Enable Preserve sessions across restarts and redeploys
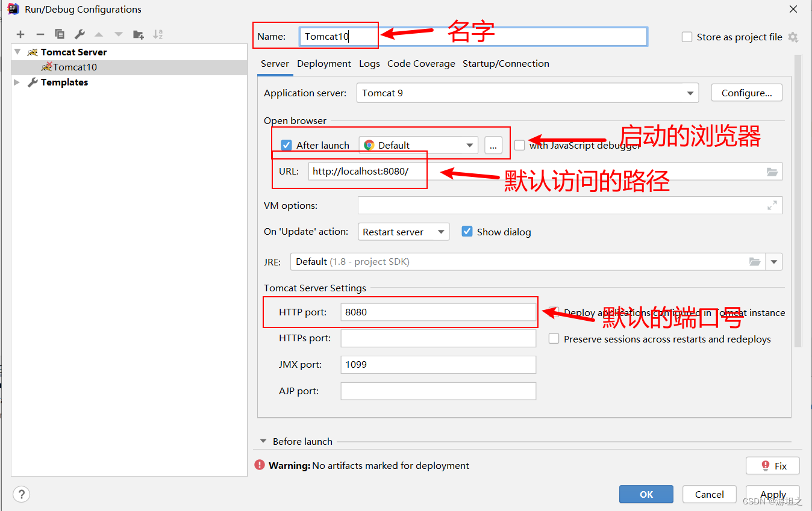The image size is (812, 511). (x=554, y=339)
